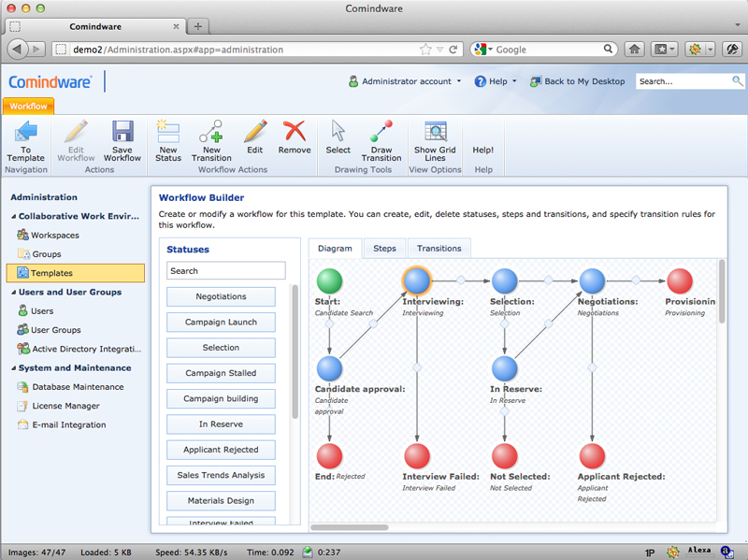
Task: Go to Back to My Desktop link
Action: [x=577, y=81]
